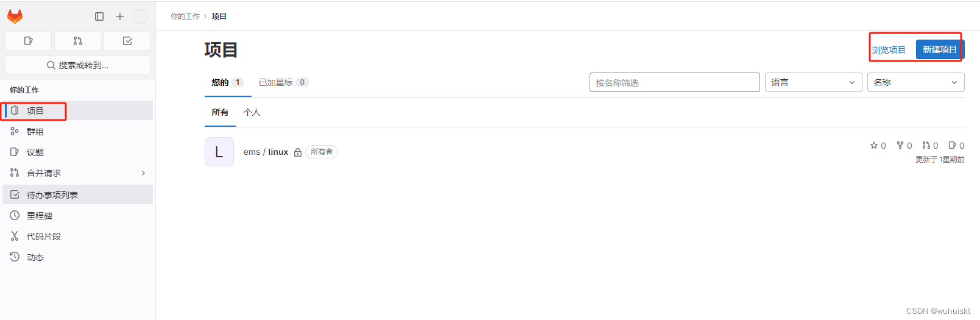Click the plus create-new icon

(x=120, y=16)
